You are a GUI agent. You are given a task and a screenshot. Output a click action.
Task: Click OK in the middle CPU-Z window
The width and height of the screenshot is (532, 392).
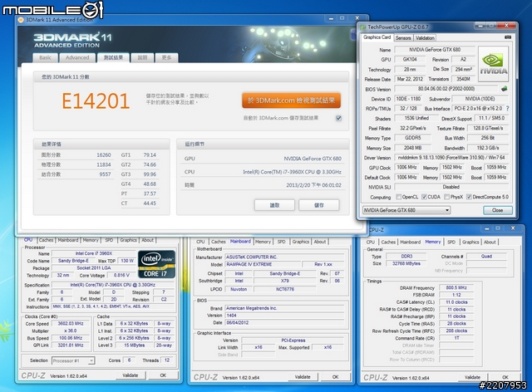coord(335,377)
